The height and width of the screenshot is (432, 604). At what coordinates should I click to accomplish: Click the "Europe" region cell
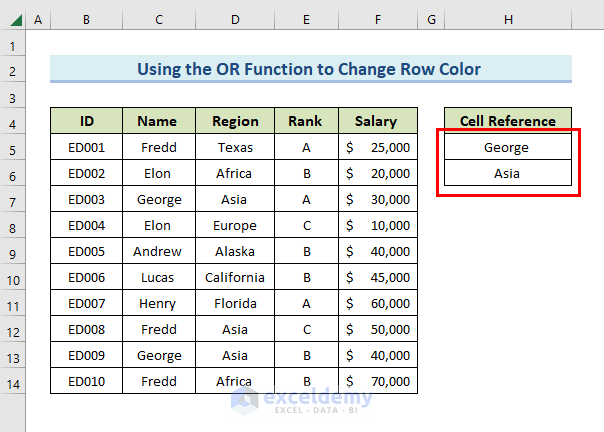tap(235, 225)
